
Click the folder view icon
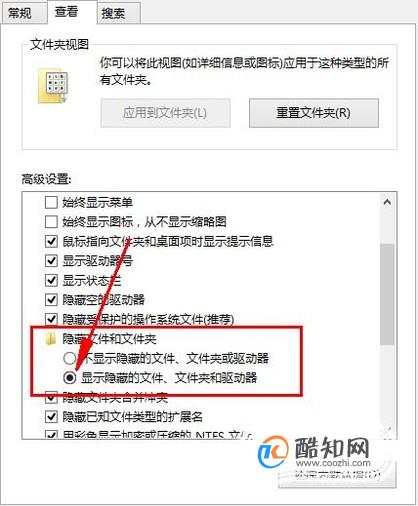click(53, 86)
